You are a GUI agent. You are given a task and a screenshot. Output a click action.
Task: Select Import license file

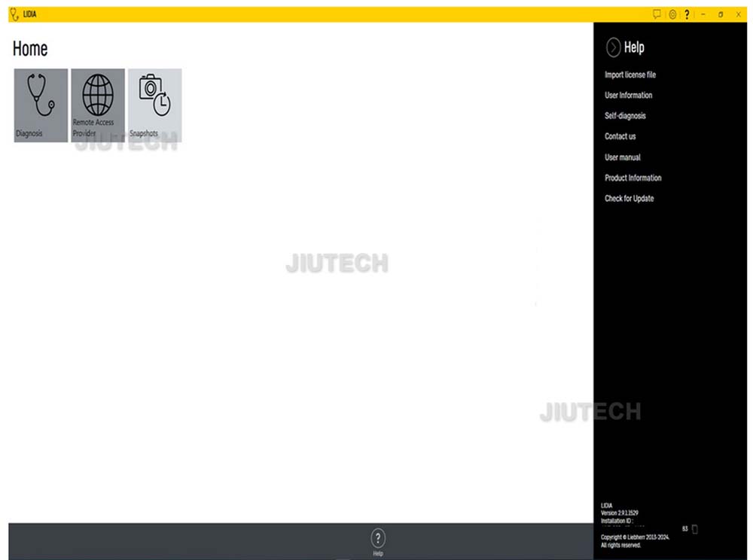point(630,75)
